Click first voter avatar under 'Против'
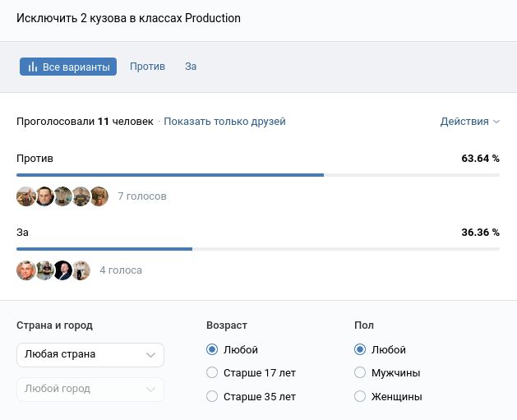The width and height of the screenshot is (517, 420). (x=26, y=196)
